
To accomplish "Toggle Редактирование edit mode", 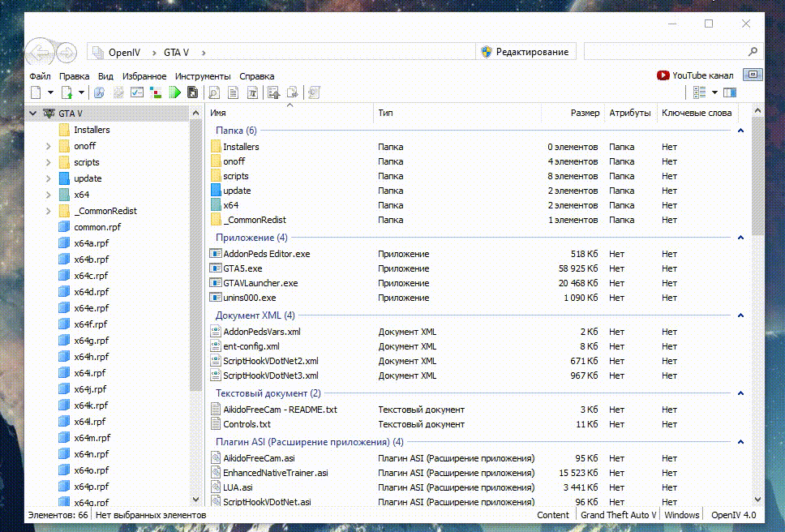I will click(x=525, y=52).
